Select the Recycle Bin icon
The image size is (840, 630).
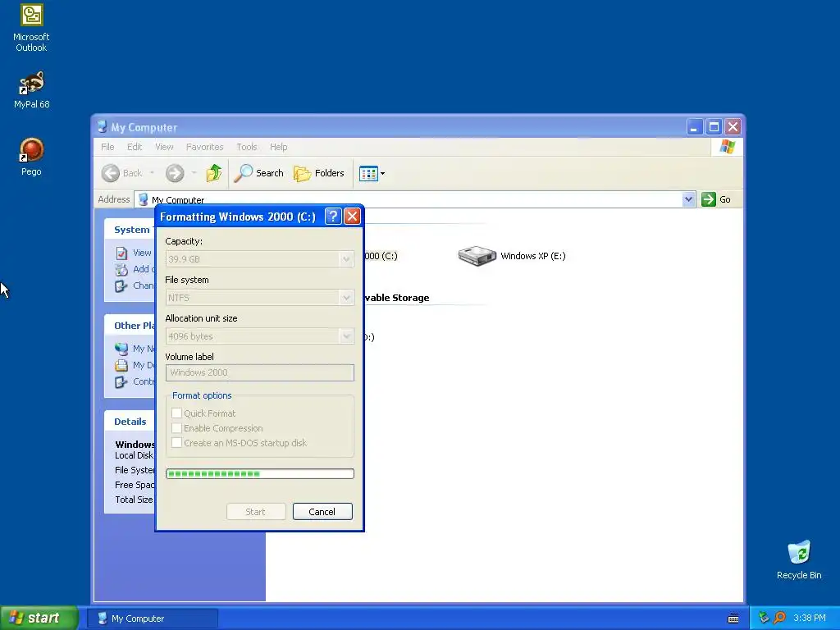pyautogui.click(x=799, y=559)
